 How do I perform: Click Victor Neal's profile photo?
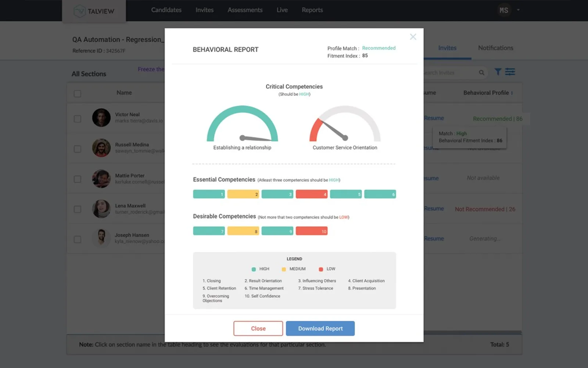pyautogui.click(x=101, y=118)
